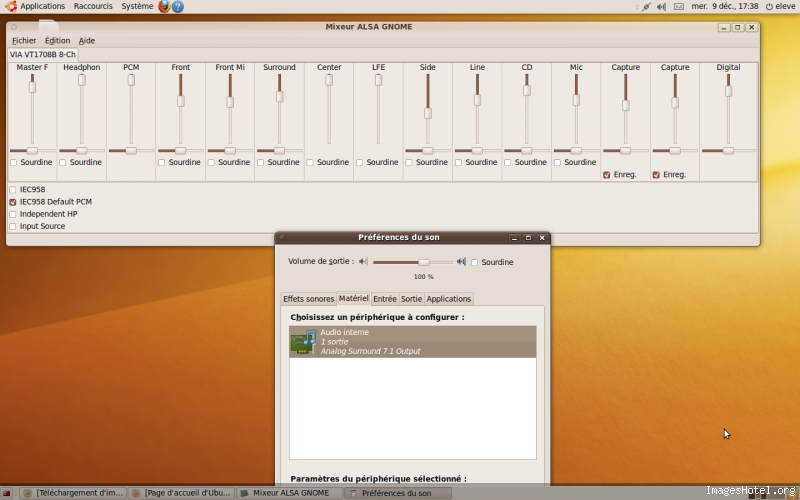
Task: Open the mail envelope tray icon
Action: point(679,7)
